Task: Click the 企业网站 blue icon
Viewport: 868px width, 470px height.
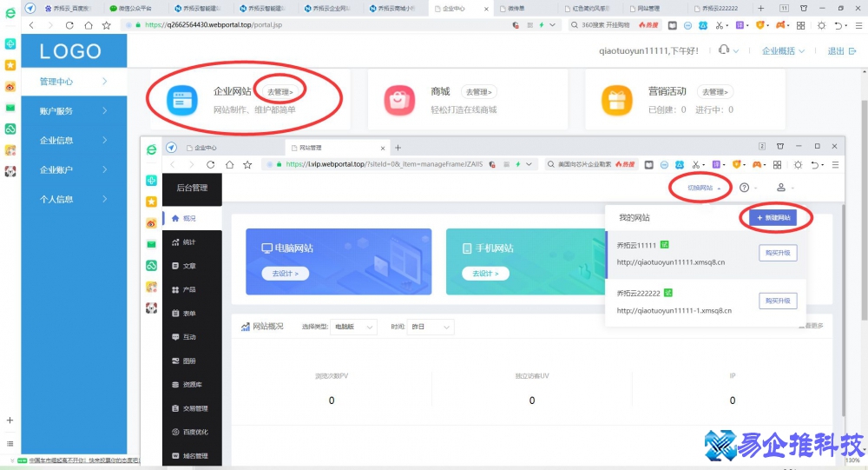Action: click(x=182, y=100)
